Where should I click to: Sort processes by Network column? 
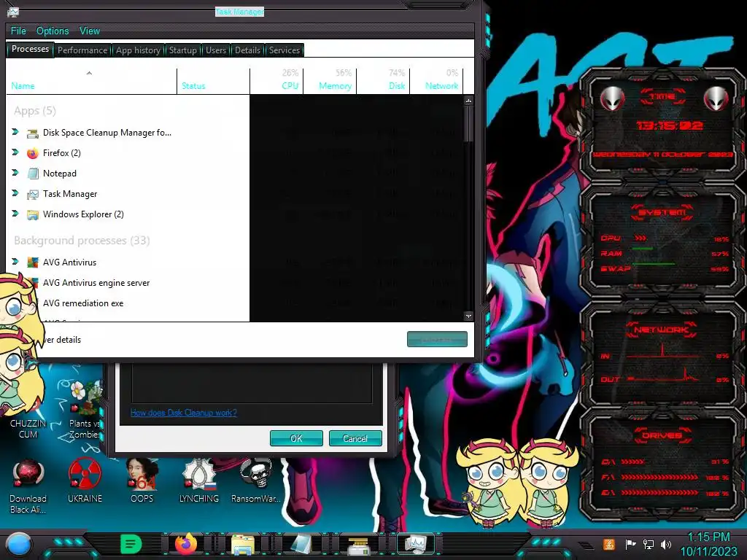(436, 81)
